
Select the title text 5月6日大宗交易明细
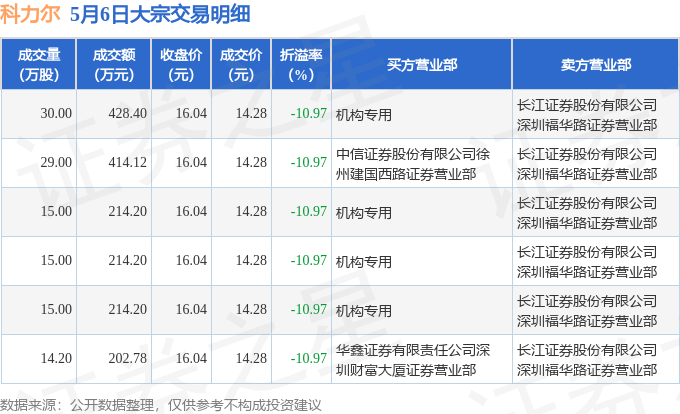tap(160, 14)
